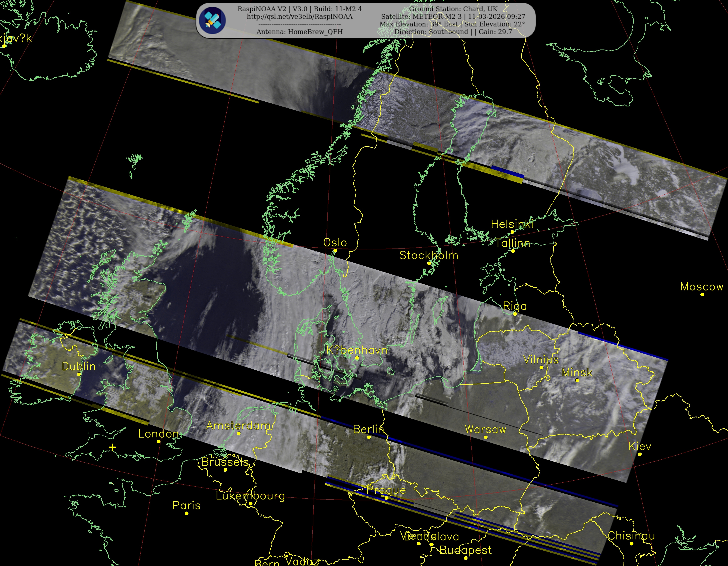Screen dimensions: 728x566
Task: Click the yellow dot marking Dublin
Action: [x=79, y=374]
